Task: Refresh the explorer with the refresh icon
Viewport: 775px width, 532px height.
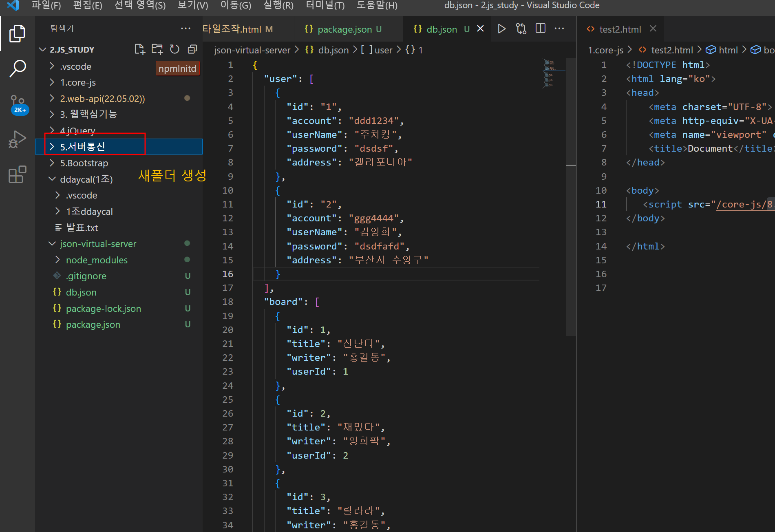Action: 174,49
